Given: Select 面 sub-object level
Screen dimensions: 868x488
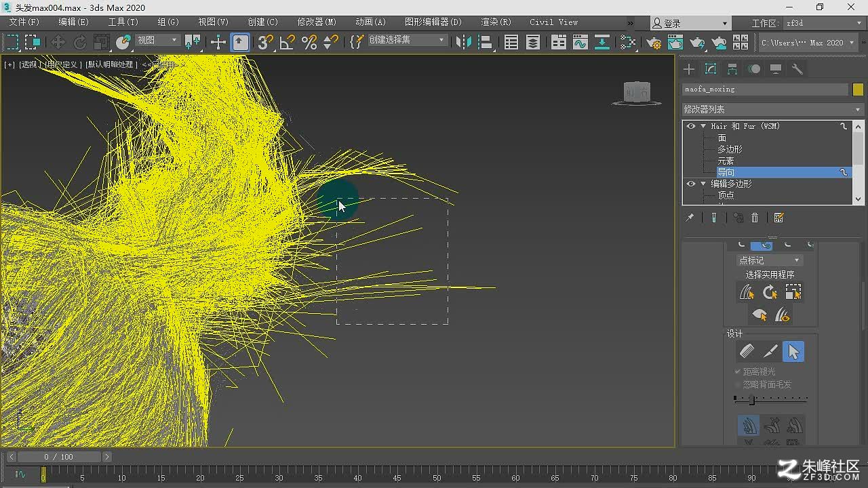Looking at the screenshot, I should tap(722, 138).
